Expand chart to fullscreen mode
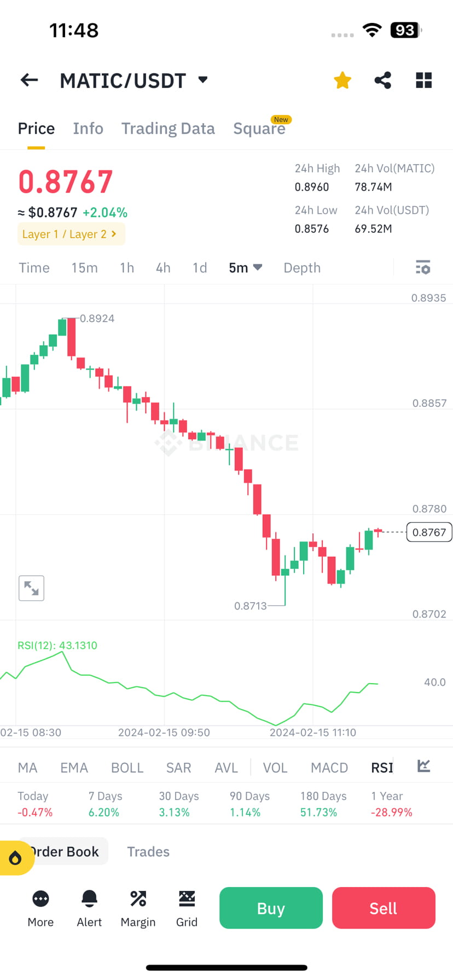The width and height of the screenshot is (453, 980). click(x=31, y=588)
